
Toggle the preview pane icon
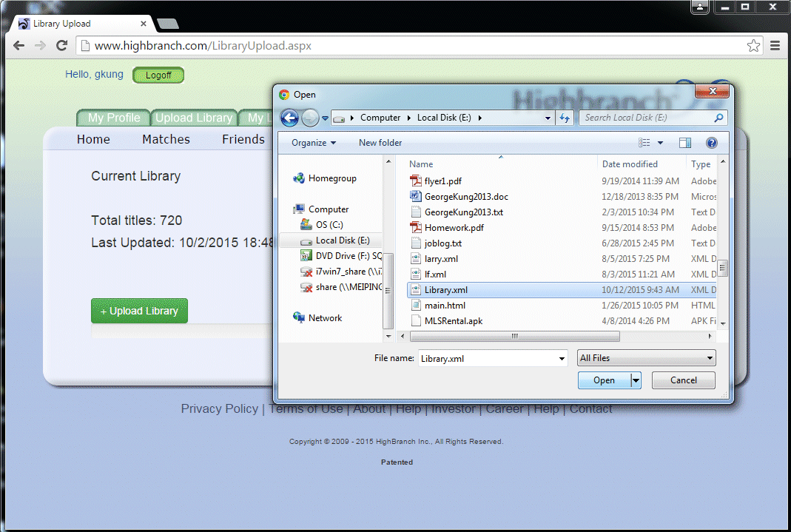point(685,143)
